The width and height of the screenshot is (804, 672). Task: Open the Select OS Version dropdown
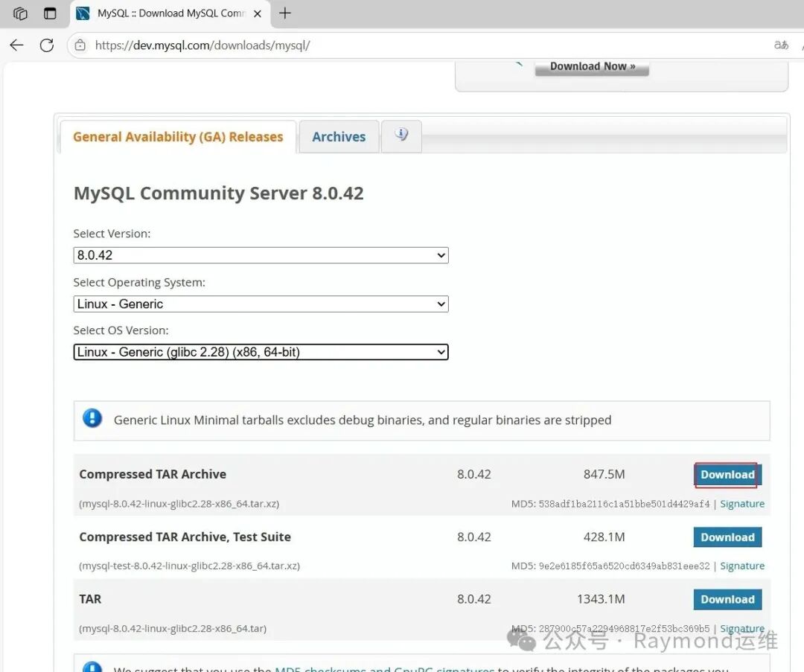pos(261,352)
